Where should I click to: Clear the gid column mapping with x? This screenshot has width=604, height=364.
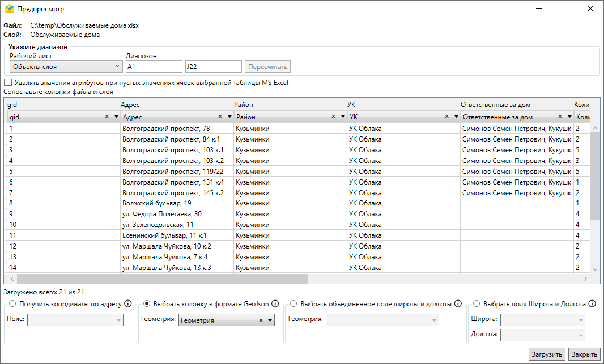click(107, 117)
